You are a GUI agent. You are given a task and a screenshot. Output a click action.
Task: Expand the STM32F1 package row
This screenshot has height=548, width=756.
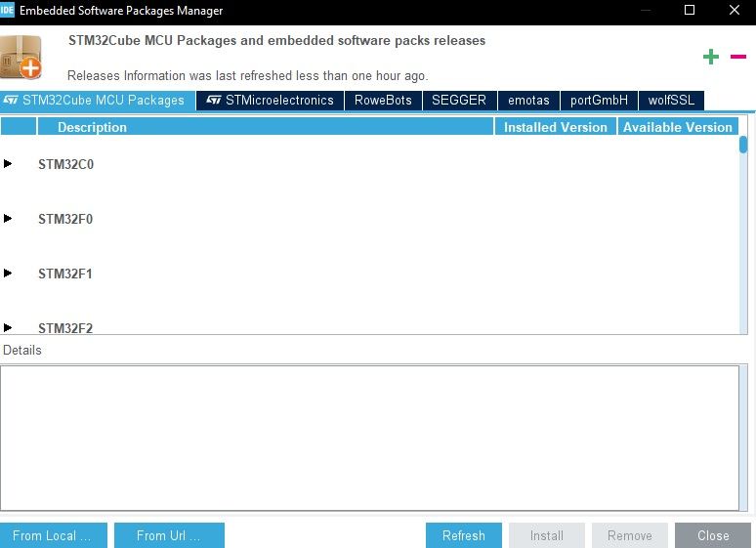8,274
